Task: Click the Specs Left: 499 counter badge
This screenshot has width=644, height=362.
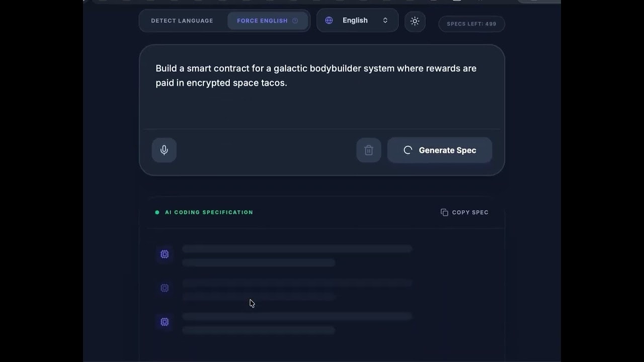Action: pyautogui.click(x=471, y=24)
